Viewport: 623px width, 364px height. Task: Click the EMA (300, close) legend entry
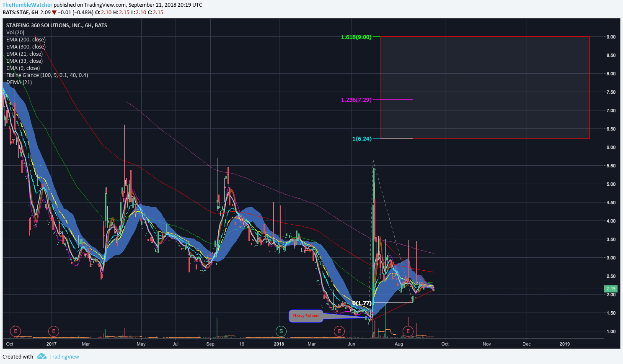tap(26, 46)
